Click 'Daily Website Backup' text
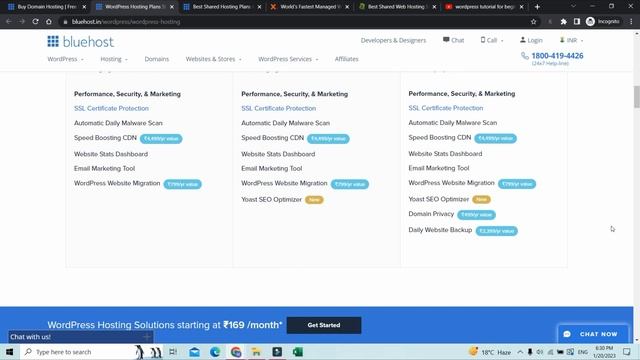The width and height of the screenshot is (640, 360). click(x=440, y=230)
